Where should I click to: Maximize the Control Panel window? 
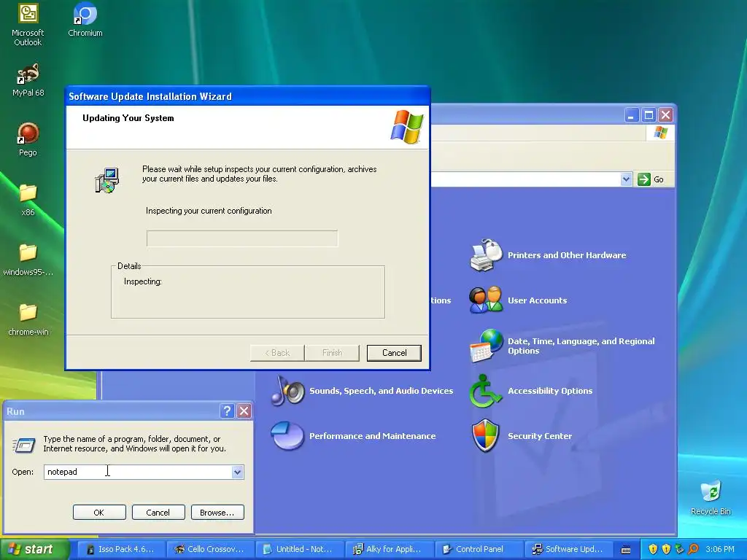[649, 114]
